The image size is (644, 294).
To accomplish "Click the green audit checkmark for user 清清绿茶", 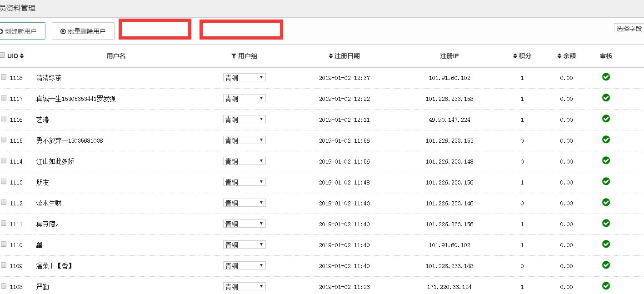I will [606, 77].
